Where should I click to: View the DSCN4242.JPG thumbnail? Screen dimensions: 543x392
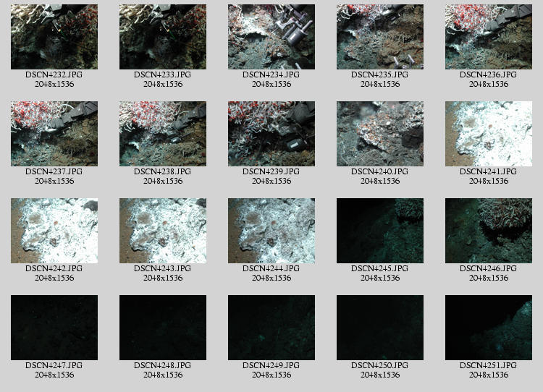pyautogui.click(x=54, y=231)
